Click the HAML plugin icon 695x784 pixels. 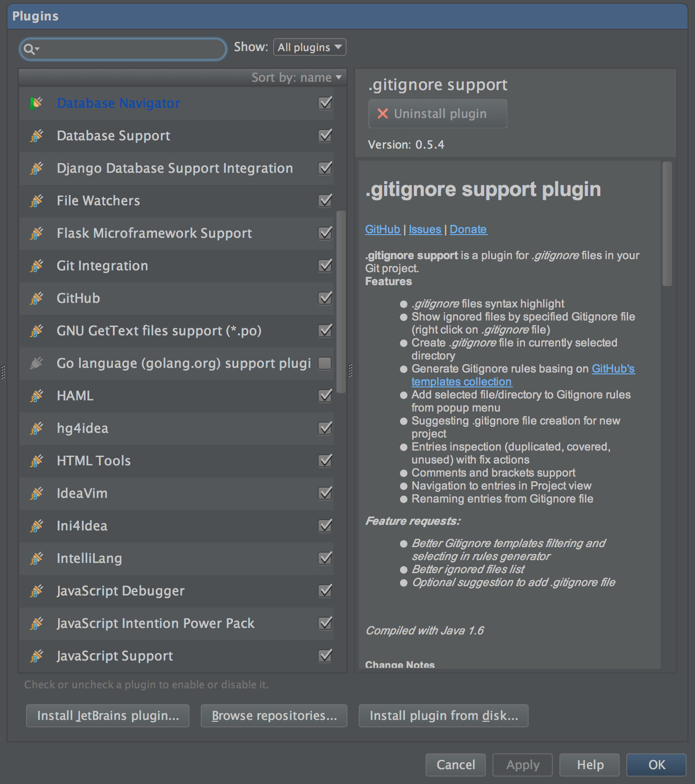coord(37,396)
